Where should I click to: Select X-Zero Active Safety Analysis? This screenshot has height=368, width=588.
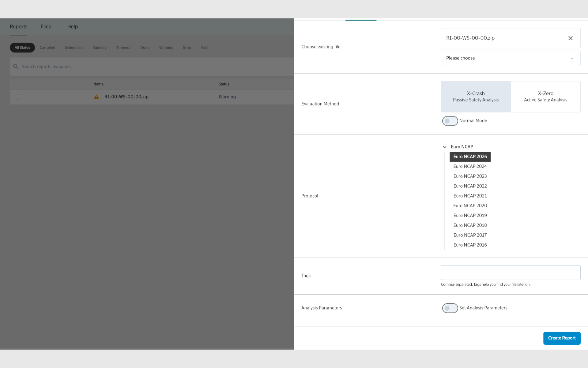click(545, 97)
